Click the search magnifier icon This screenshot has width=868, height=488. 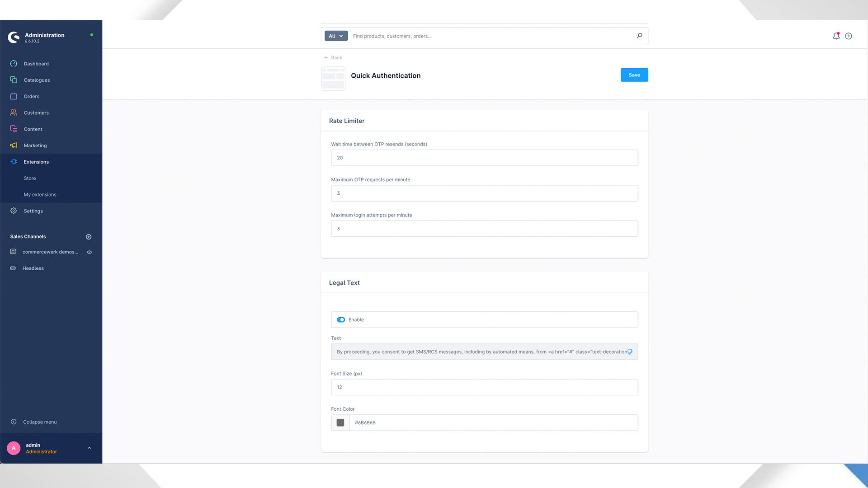(x=639, y=36)
